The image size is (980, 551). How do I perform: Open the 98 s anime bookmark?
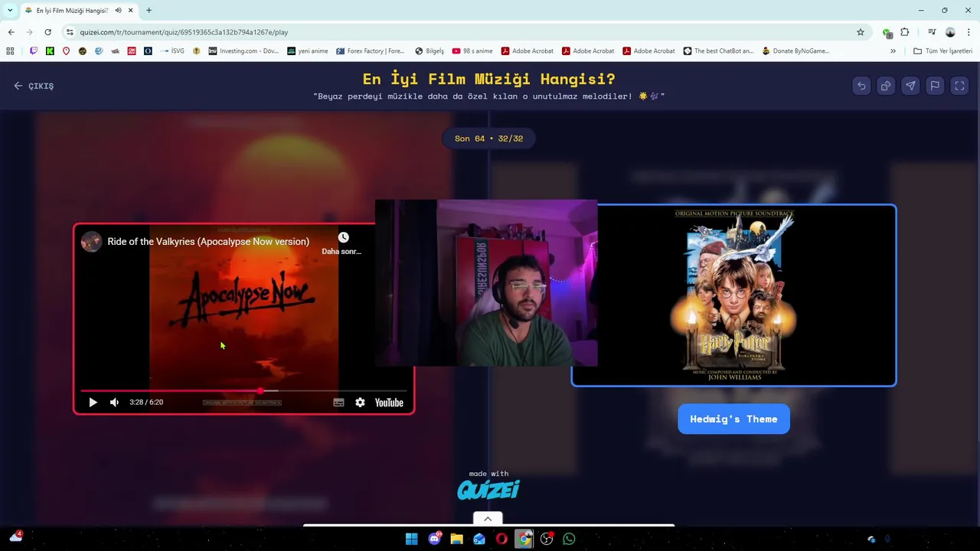click(x=472, y=51)
